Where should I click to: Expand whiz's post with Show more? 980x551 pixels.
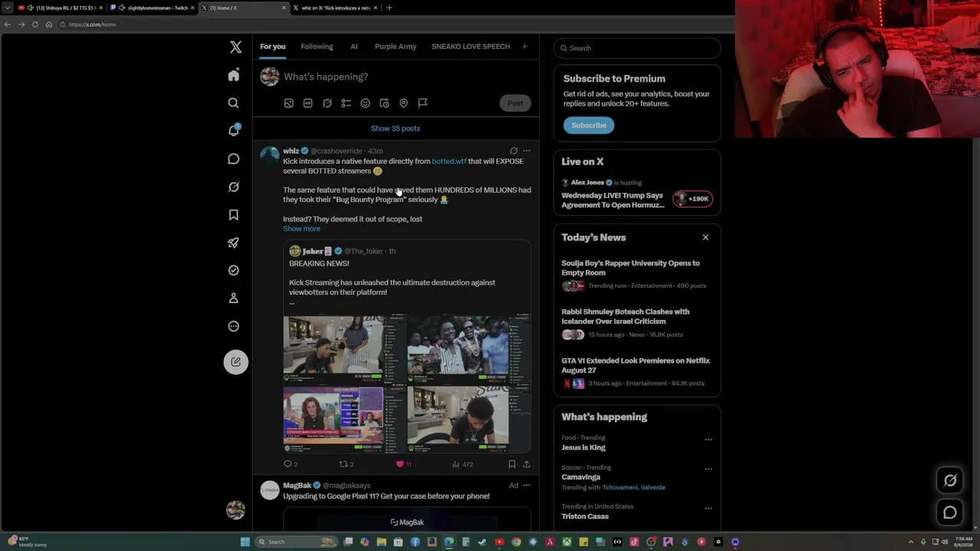(302, 229)
